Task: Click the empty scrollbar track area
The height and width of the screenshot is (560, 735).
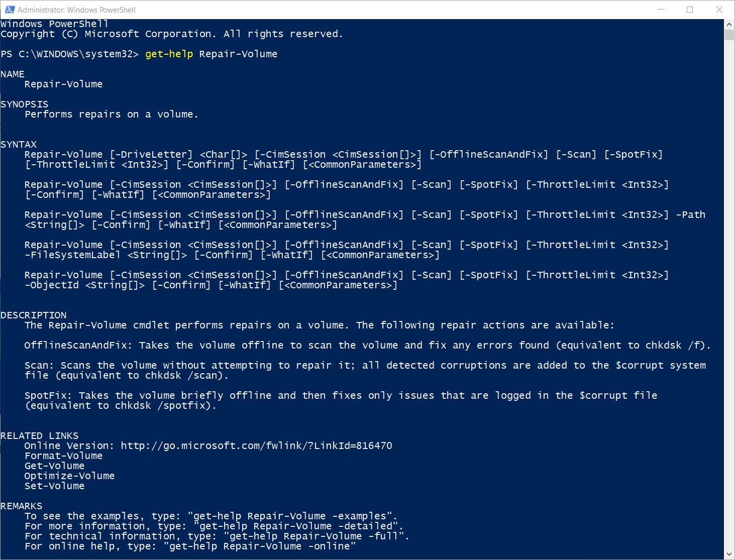Action: point(729,295)
